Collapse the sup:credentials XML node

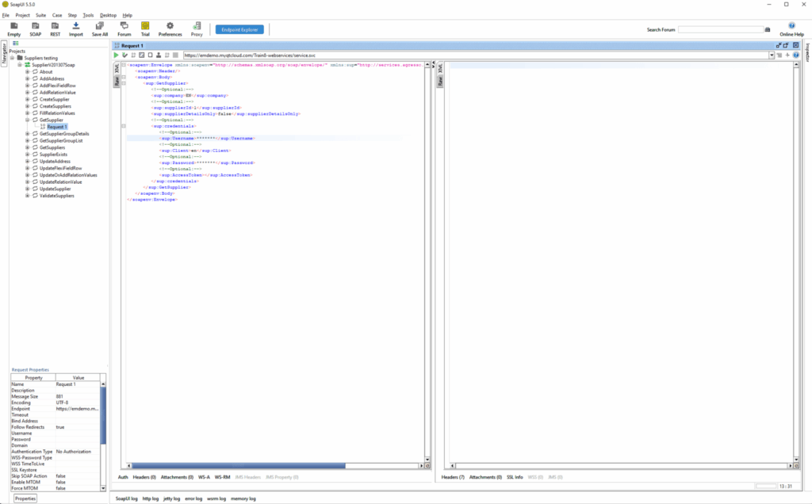(x=124, y=126)
